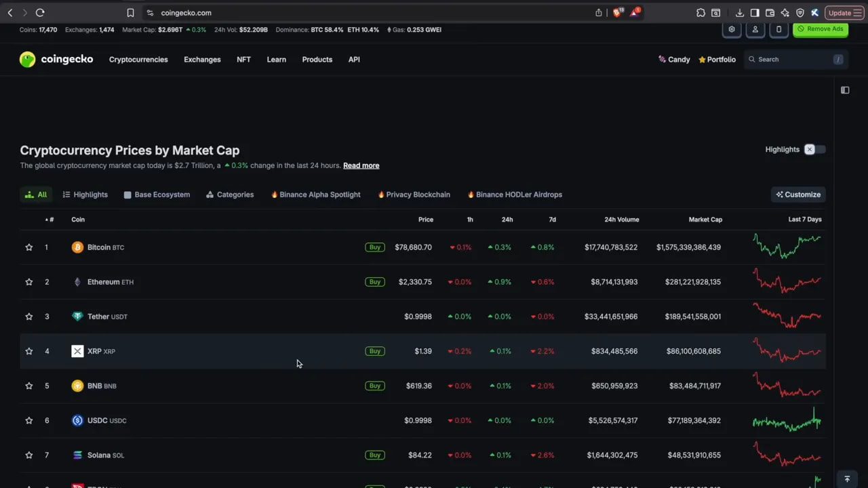The image size is (868, 488).
Task: Select the All tab
Action: click(35, 195)
